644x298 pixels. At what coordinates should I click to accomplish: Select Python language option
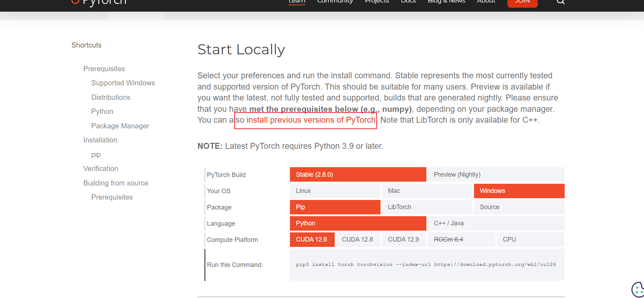point(358,223)
